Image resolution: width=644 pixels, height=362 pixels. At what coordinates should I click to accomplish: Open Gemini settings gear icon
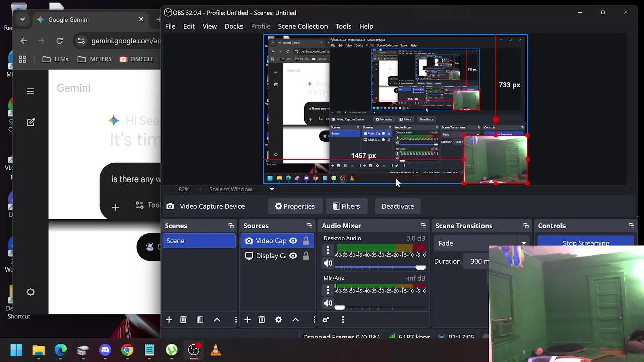click(31, 292)
